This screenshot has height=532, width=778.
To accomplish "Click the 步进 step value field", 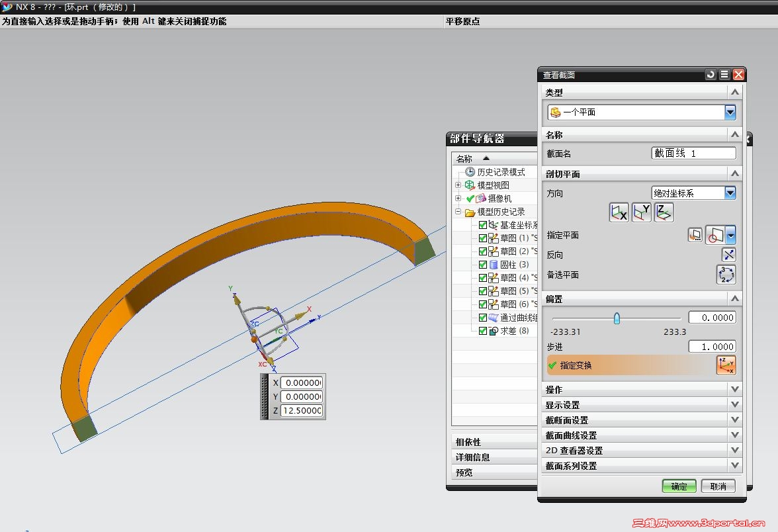I will click(x=712, y=347).
